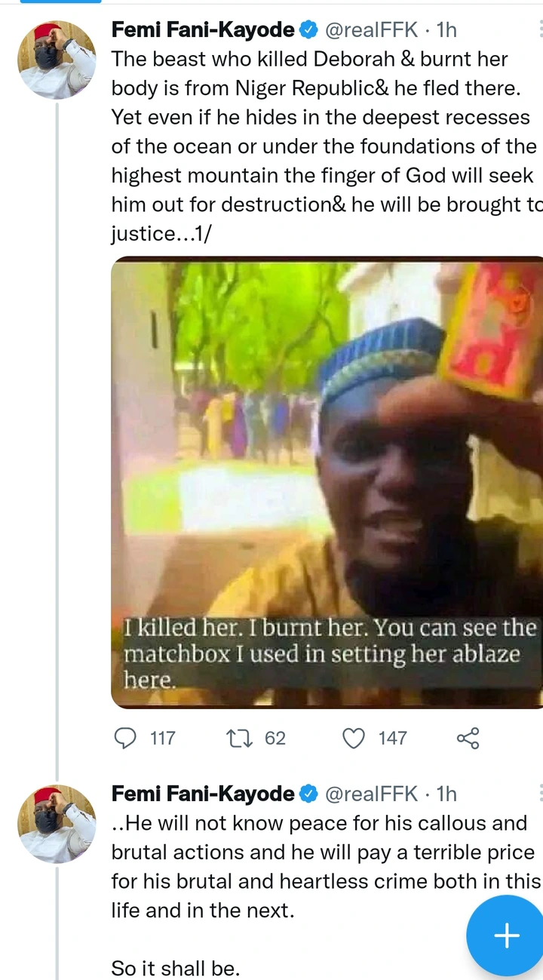Click the 1h timestamp on first tweet
Image resolution: width=543 pixels, height=980 pixels.
447,30
